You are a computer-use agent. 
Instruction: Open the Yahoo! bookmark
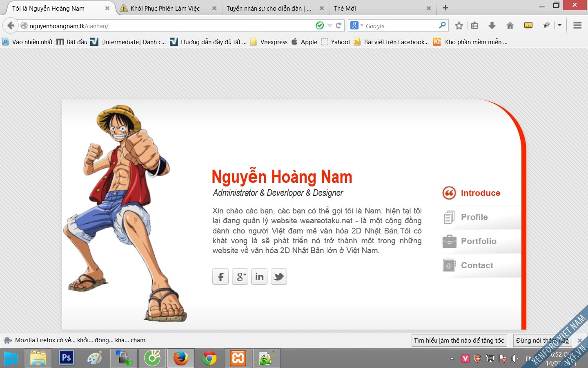pos(336,42)
